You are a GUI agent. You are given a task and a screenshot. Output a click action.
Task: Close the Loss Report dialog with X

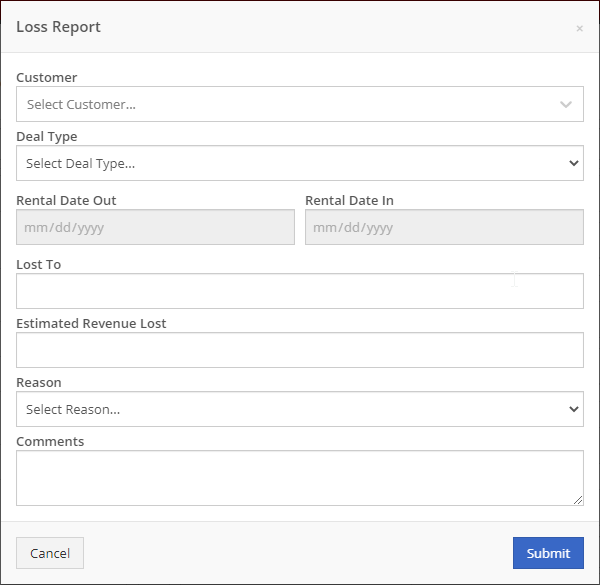point(579,28)
